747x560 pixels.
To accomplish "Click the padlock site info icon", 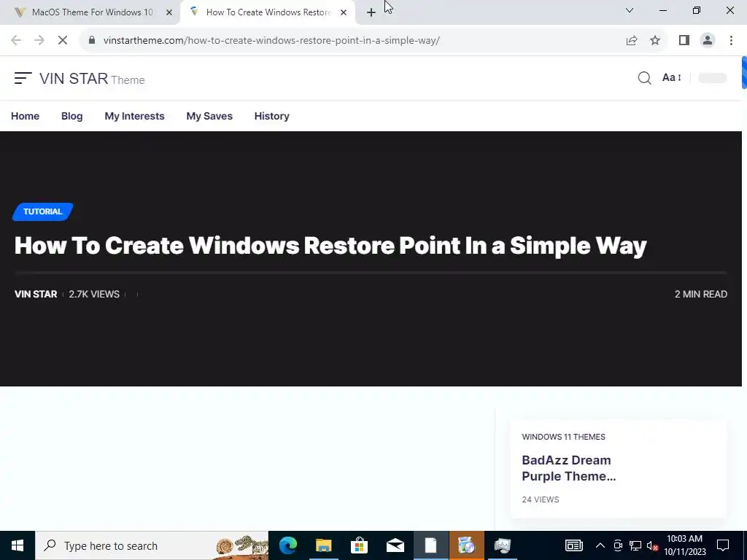I will click(93, 41).
